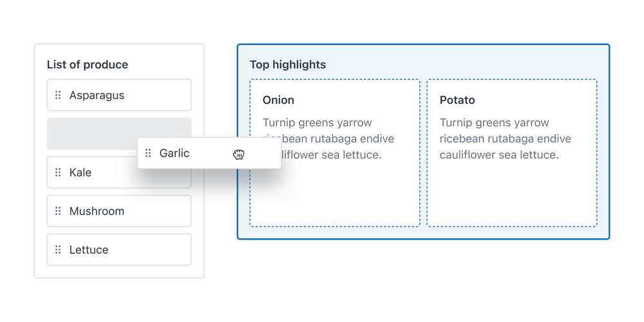This screenshot has width=644, height=322.
Task: Click the List of produce heading
Action: click(x=88, y=64)
